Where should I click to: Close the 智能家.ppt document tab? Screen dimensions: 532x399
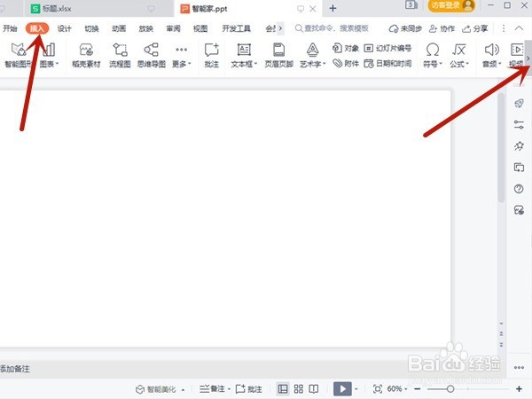(x=313, y=9)
